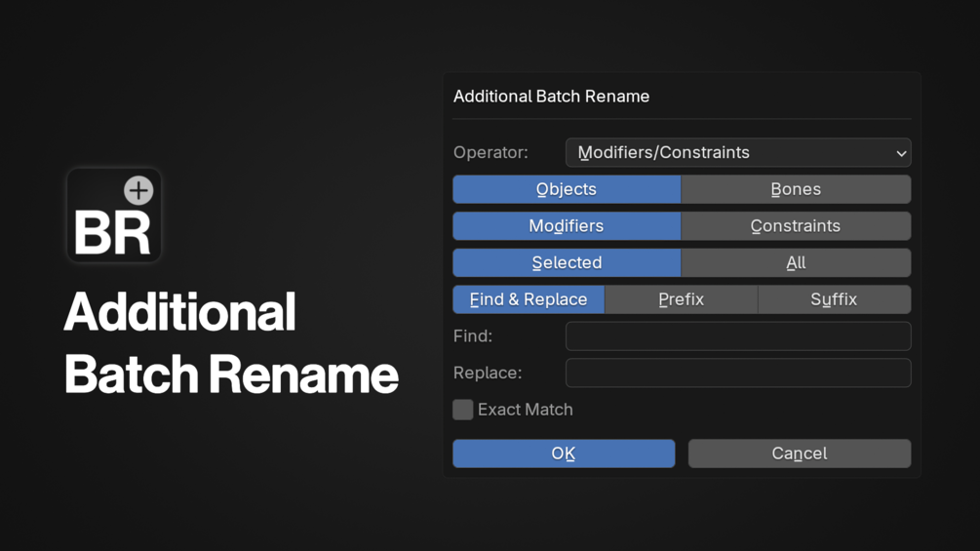Switch to the Suffix tab
The height and width of the screenshot is (551, 980).
(x=835, y=299)
